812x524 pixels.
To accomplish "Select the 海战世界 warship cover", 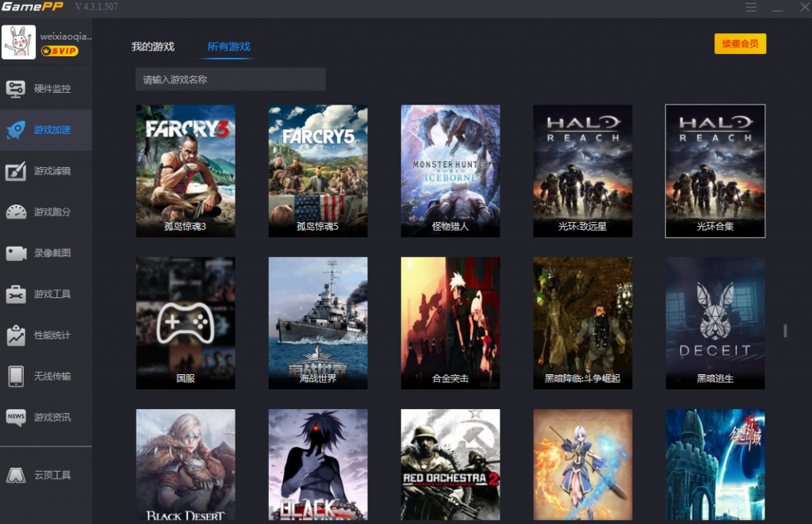I will click(318, 323).
